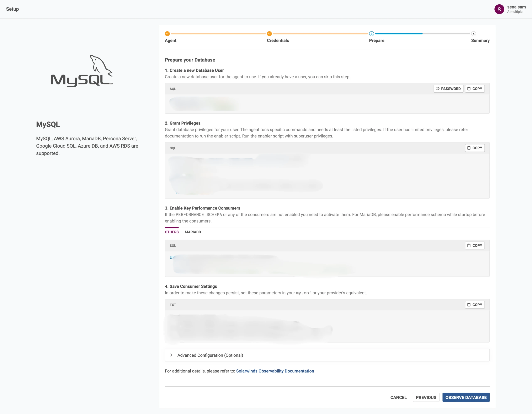The image size is (532, 414).
Task: Click the sena sam username text
Action: pos(516,7)
